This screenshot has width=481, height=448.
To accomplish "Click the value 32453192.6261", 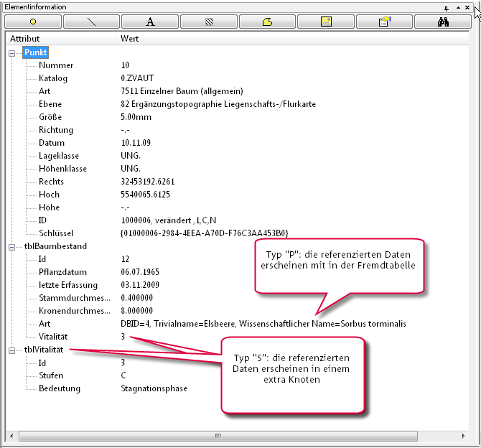I will point(148,182).
